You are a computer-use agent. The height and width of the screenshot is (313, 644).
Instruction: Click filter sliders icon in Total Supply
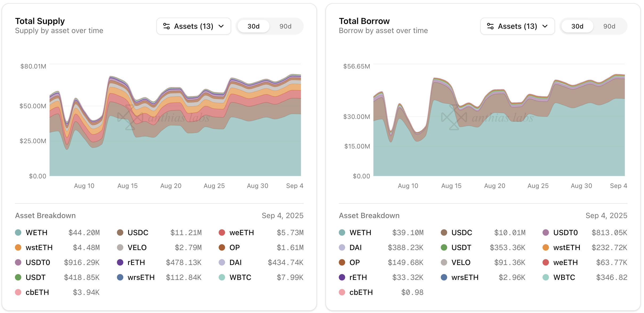click(166, 26)
